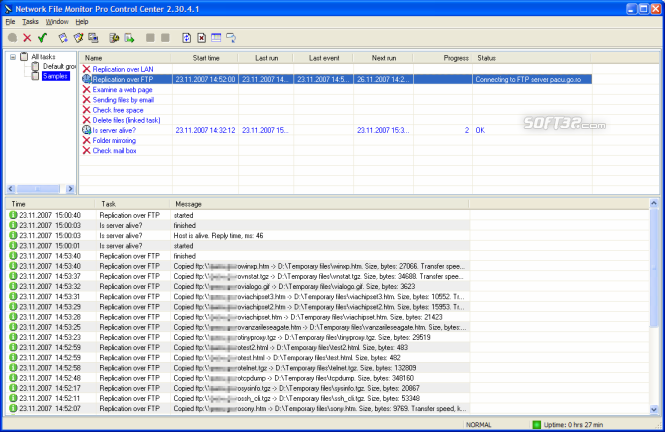Click the red X toolbar icon
Screen dimensions: 665x432
coord(27,38)
